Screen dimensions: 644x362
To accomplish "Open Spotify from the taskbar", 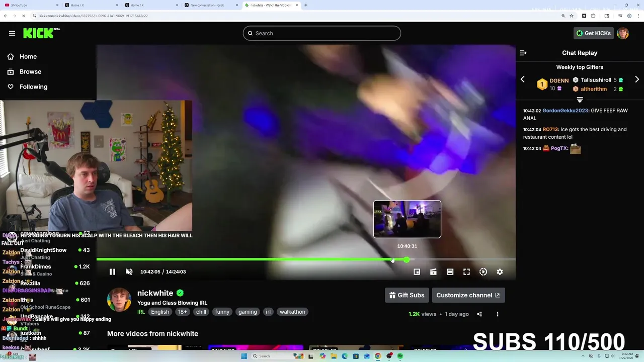I will [x=400, y=356].
